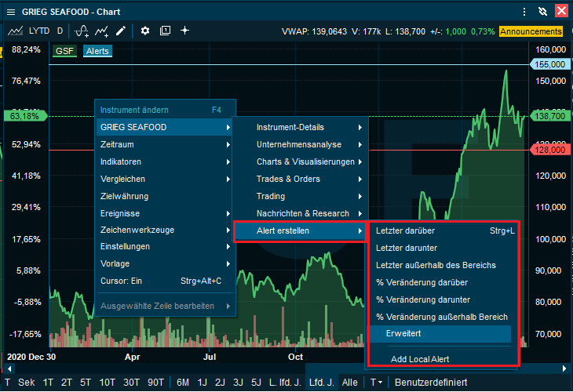Click the chart type line icon
This screenshot has height=392, width=573.
[16, 31]
